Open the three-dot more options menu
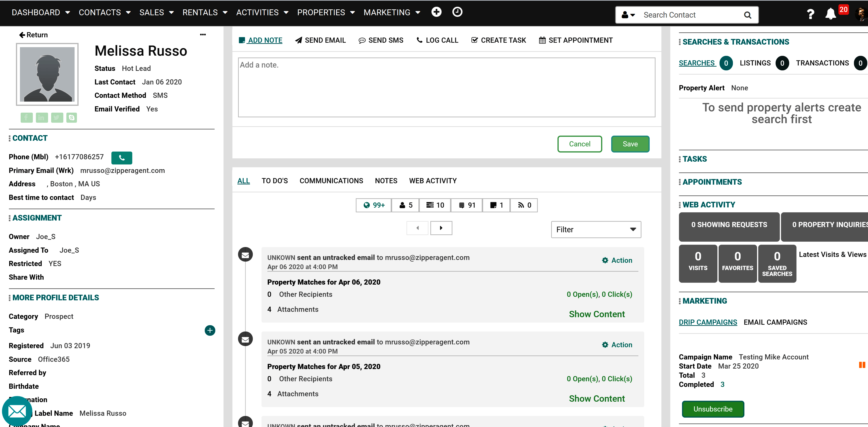Image resolution: width=868 pixels, height=427 pixels. coord(203,34)
